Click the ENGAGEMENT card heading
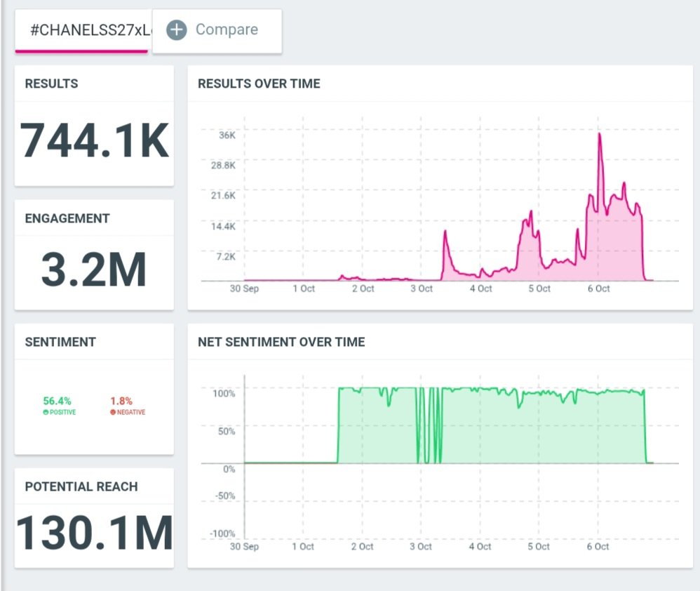Screen dimensions: 700x591 point(67,218)
